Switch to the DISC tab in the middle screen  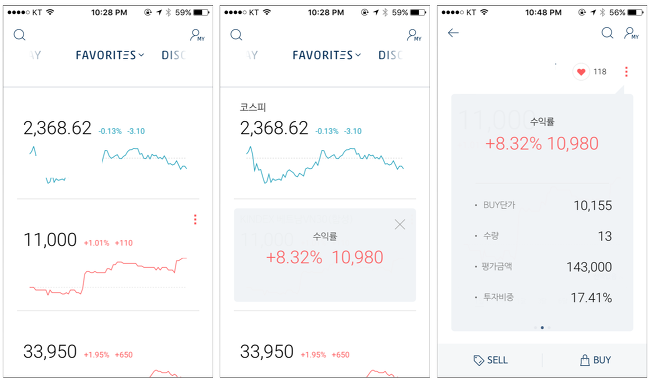tap(390, 55)
